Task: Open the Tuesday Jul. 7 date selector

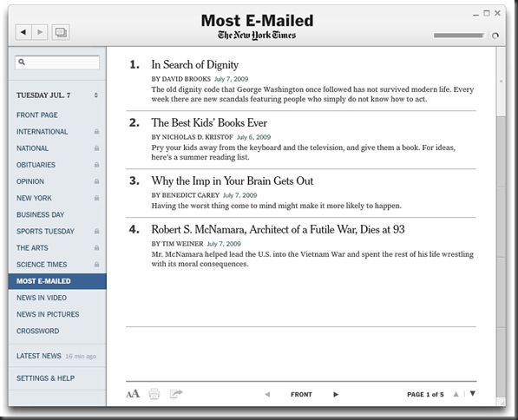Action: (57, 95)
